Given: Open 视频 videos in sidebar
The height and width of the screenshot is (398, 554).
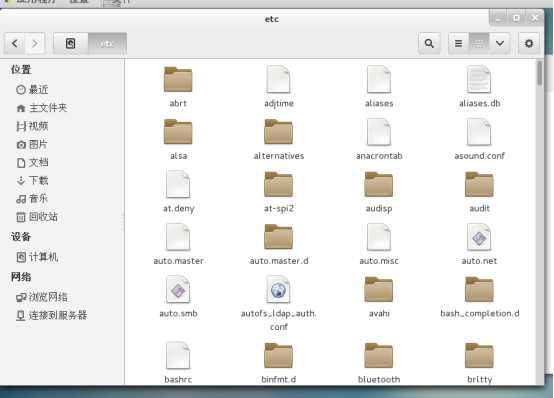Looking at the screenshot, I should pos(32,126).
